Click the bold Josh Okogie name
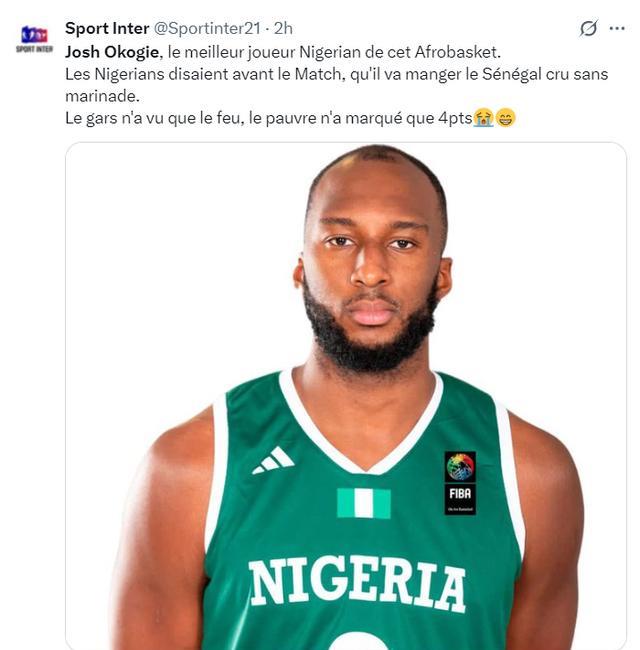This screenshot has height=650, width=640. tap(112, 52)
